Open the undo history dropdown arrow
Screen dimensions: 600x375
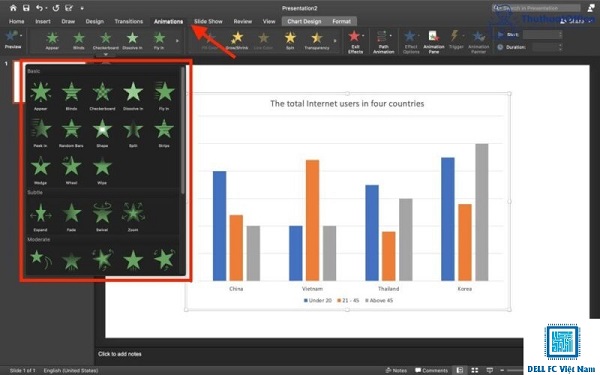point(46,8)
